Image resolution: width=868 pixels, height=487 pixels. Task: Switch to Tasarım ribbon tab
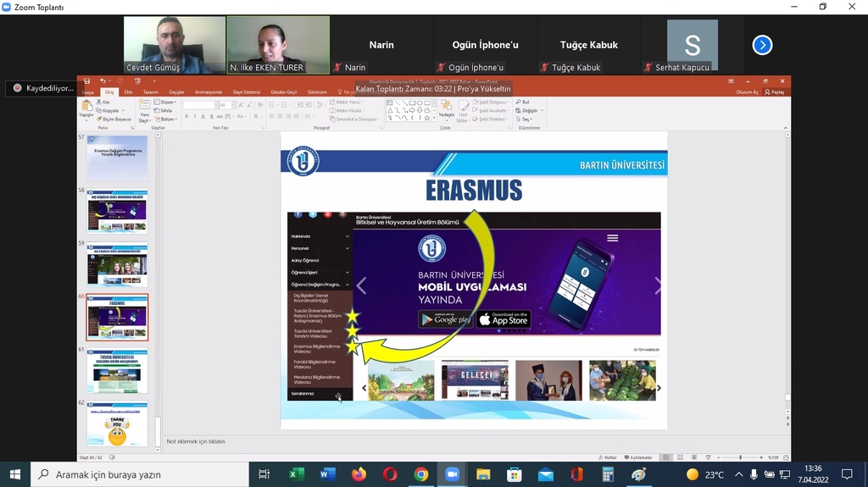[151, 91]
